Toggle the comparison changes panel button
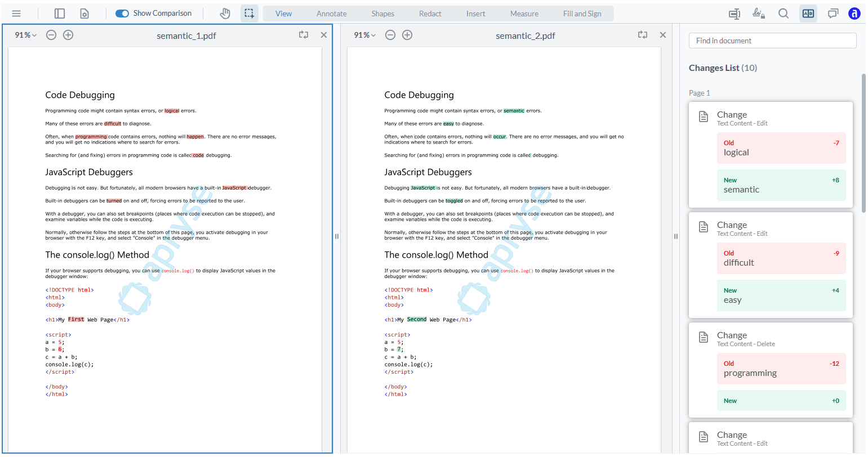This screenshot has height=457, width=868. (x=808, y=14)
